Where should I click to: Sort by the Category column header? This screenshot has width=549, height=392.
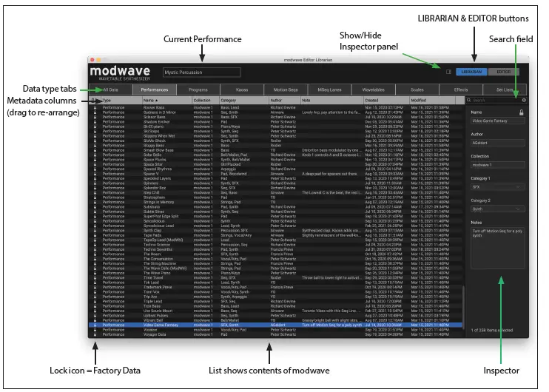(x=243, y=101)
